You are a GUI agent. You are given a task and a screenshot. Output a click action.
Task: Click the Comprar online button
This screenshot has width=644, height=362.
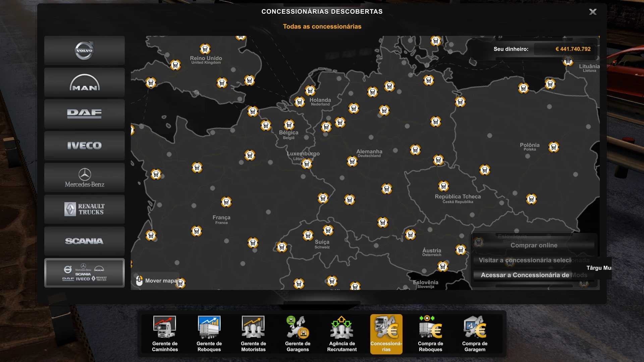(x=534, y=245)
